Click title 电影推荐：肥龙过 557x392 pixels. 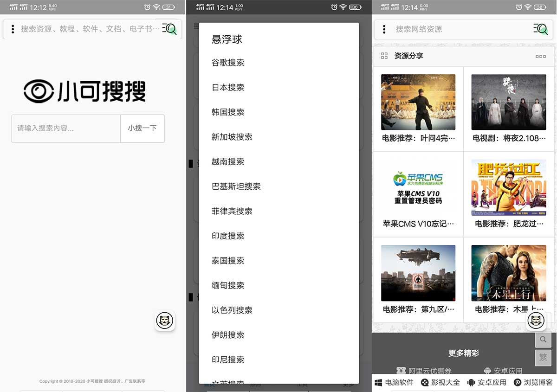(509, 224)
